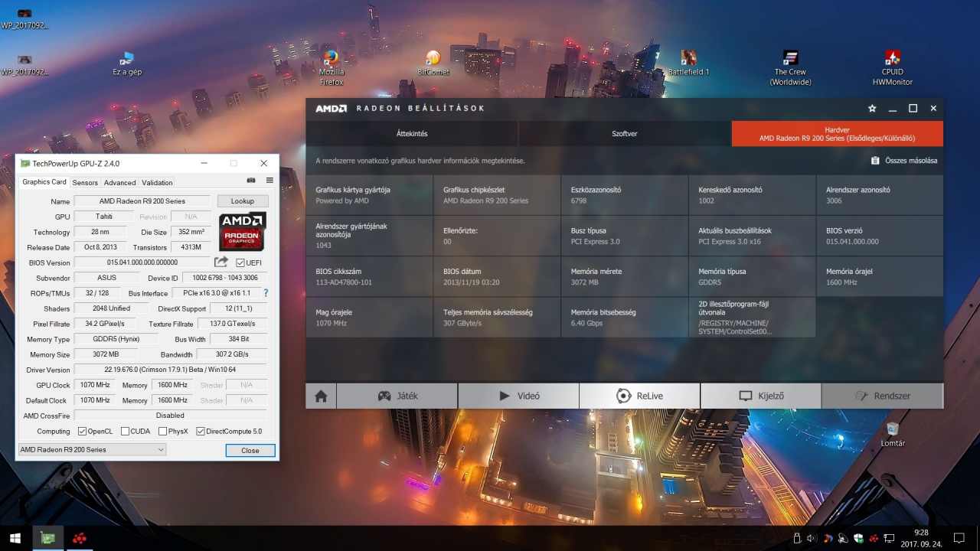Switch to the Sensors tab
This screenshot has height=551, width=980.
coord(85,183)
